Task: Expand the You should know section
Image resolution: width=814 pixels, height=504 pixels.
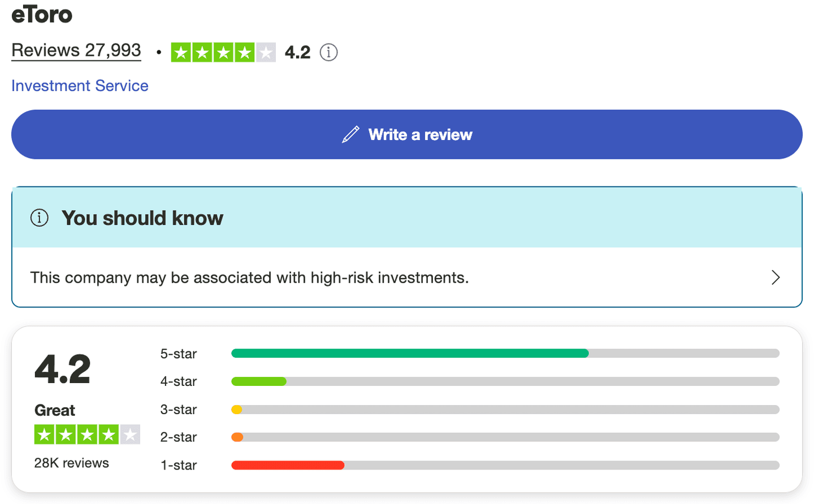Action: click(406, 277)
